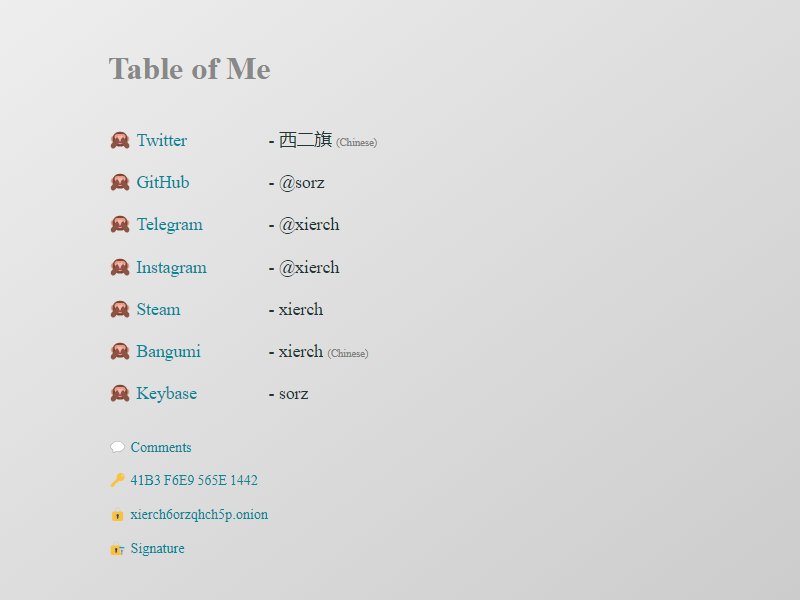Viewport: 800px width, 600px height.
Task: Click the @xierch text in Instagram row
Action: click(309, 268)
